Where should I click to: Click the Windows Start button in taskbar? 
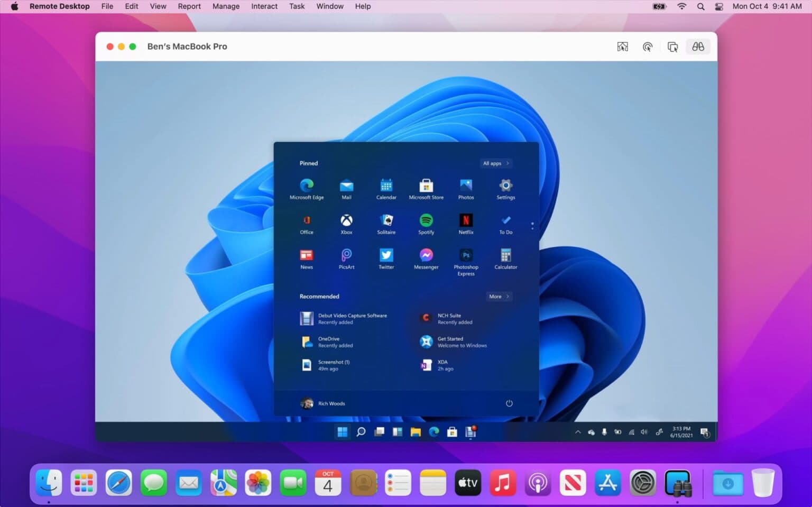point(343,432)
